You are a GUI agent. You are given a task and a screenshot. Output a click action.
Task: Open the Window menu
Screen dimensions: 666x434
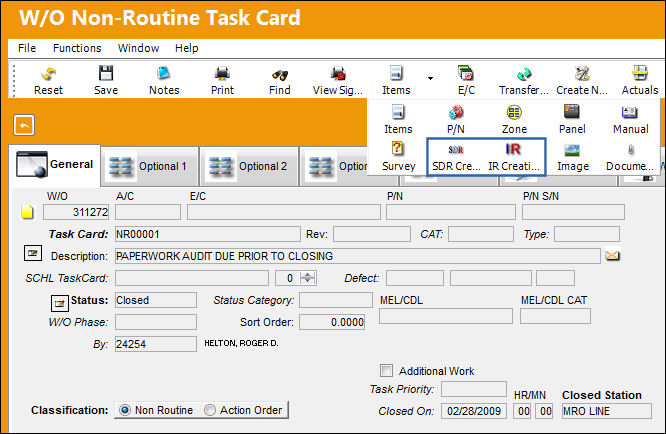tap(138, 48)
